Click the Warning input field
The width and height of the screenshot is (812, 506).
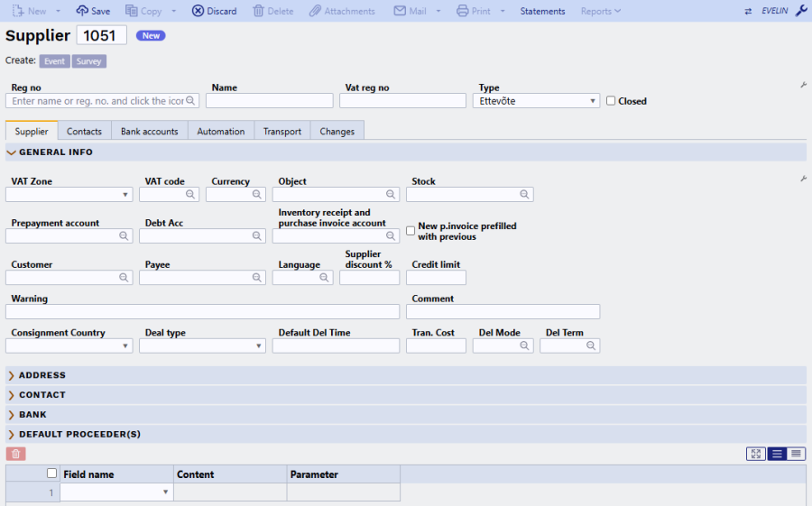(202, 312)
